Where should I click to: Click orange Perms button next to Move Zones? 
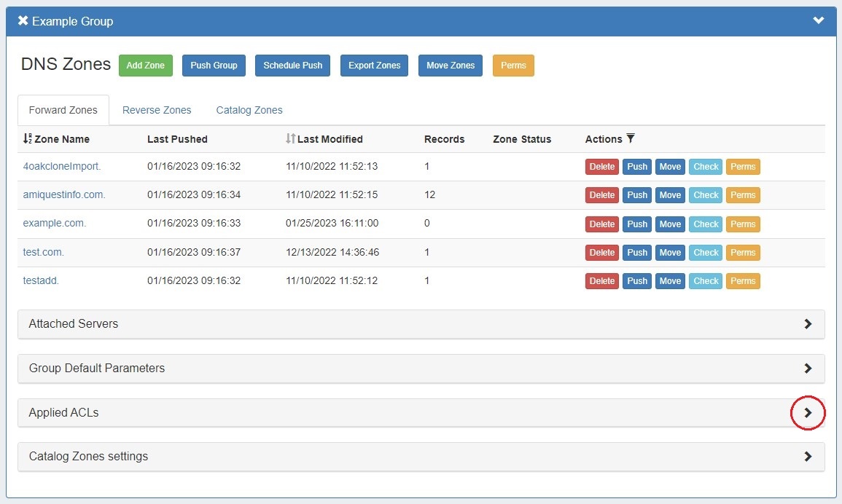coord(513,66)
